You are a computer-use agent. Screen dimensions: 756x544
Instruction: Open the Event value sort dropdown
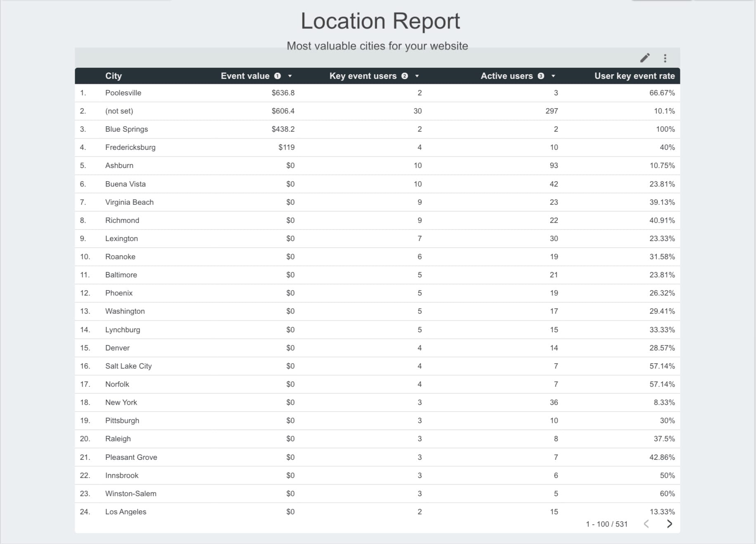click(291, 76)
